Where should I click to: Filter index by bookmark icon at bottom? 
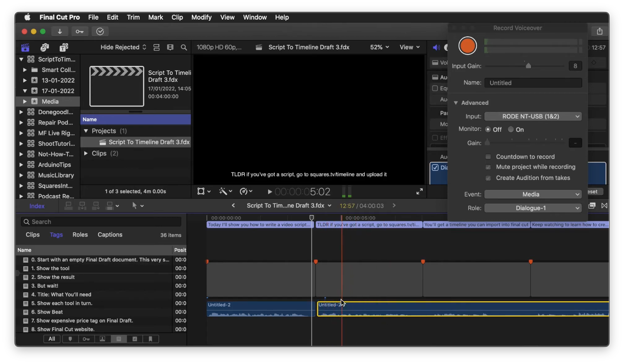tap(150, 339)
